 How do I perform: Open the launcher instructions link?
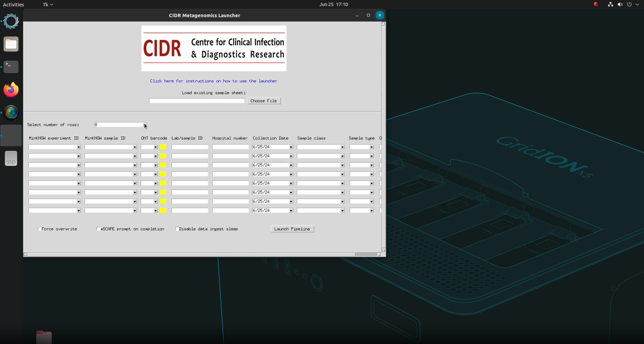(x=213, y=81)
